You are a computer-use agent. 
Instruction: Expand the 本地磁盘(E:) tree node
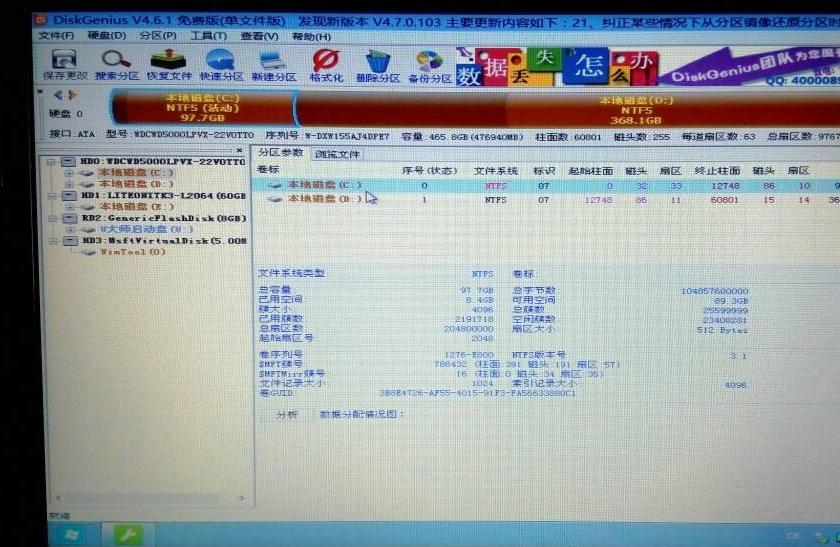70,207
